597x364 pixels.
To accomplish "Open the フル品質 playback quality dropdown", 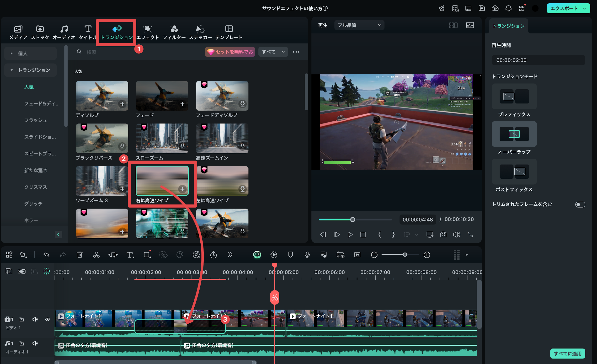I will (x=359, y=25).
